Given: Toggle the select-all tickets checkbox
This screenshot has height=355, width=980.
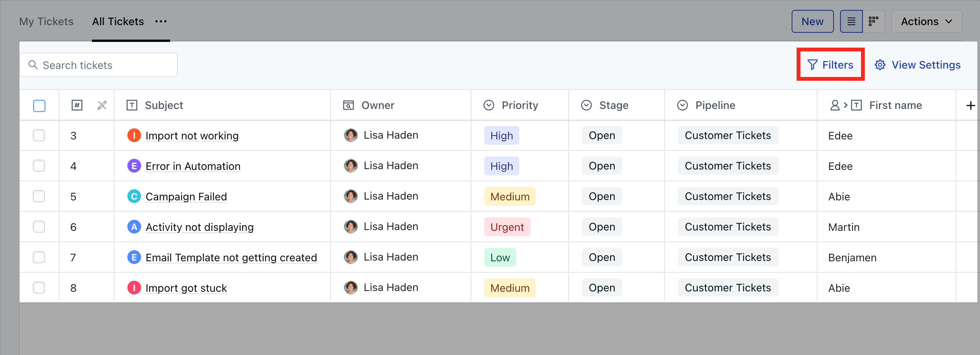Looking at the screenshot, I should (39, 106).
